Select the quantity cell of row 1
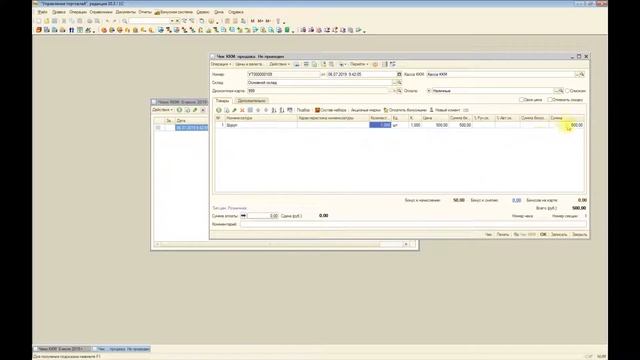 [380, 125]
